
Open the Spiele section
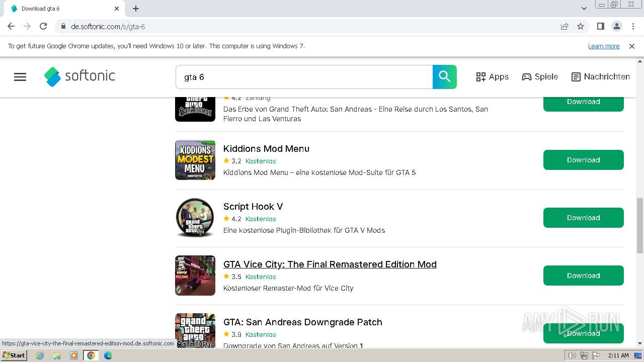coord(540,77)
